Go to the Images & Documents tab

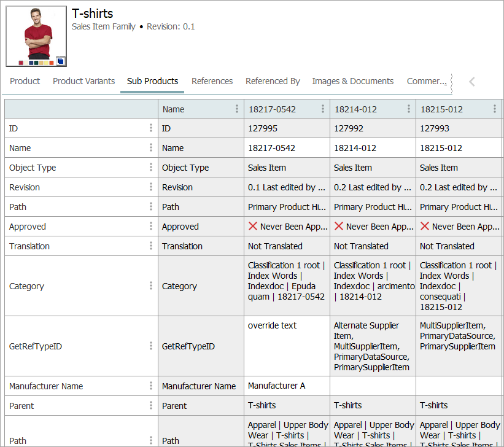click(x=352, y=81)
